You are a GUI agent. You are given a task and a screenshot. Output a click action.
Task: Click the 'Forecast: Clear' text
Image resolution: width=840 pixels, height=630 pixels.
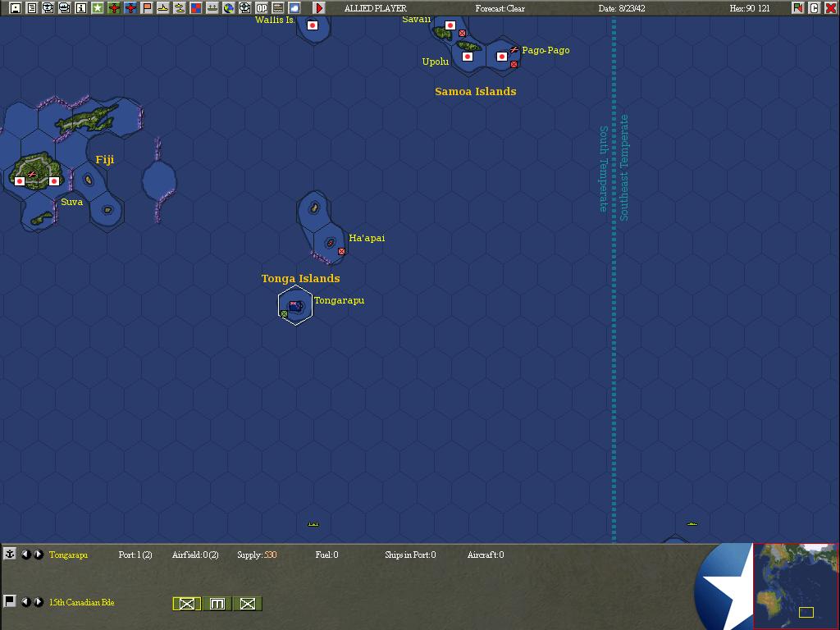[x=500, y=8]
